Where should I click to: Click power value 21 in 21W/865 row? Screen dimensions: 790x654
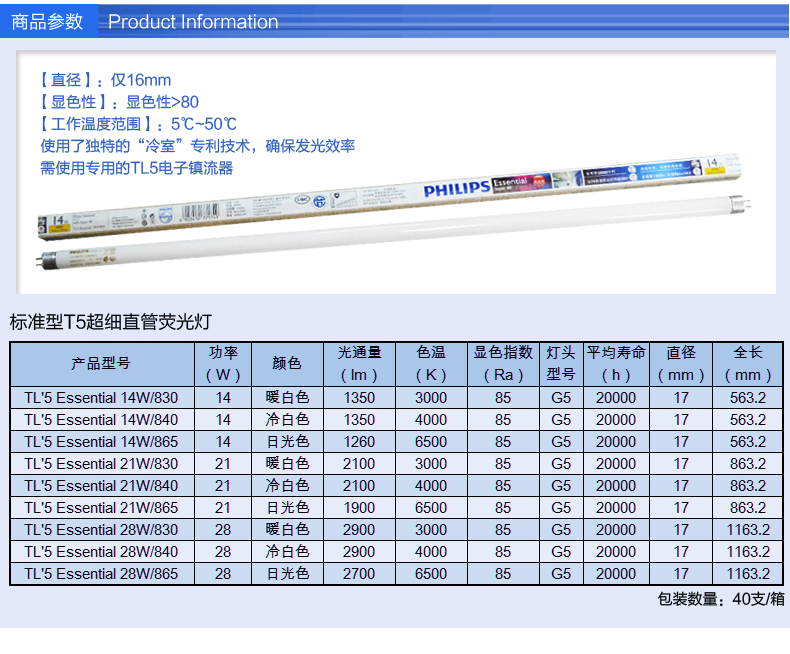coord(223,508)
